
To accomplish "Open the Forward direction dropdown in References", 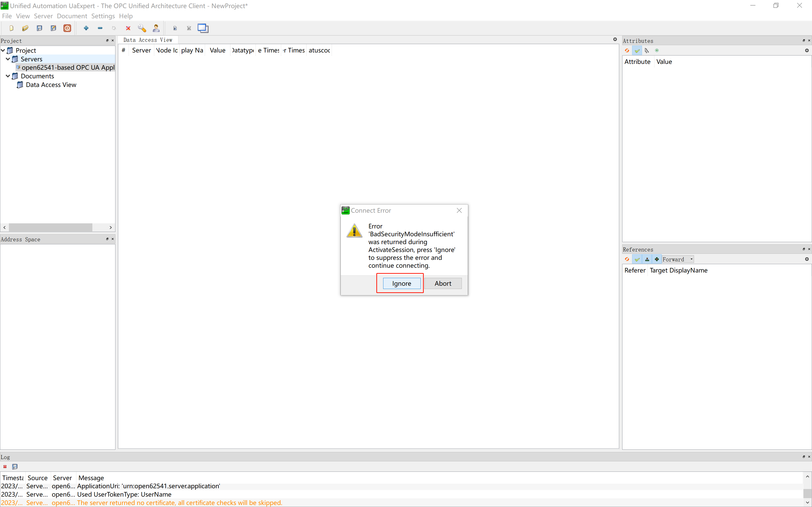I will pyautogui.click(x=678, y=259).
